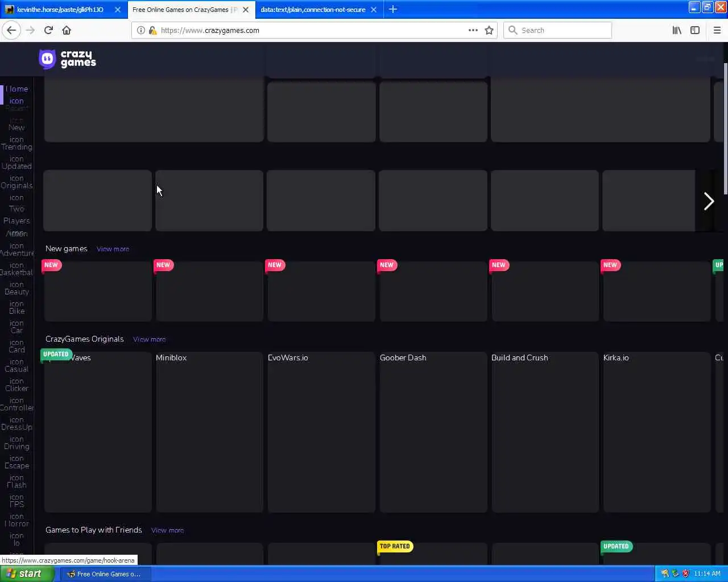The width and height of the screenshot is (728, 582).
Task: Open Casual category in sidebar
Action: pos(16,369)
